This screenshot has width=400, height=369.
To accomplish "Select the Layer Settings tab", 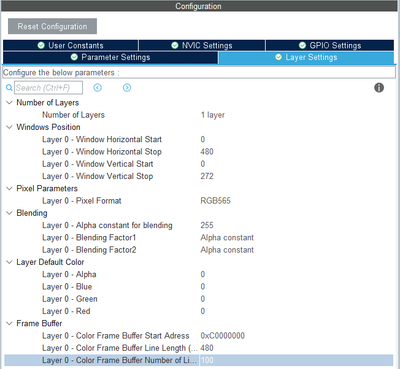I will point(306,57).
